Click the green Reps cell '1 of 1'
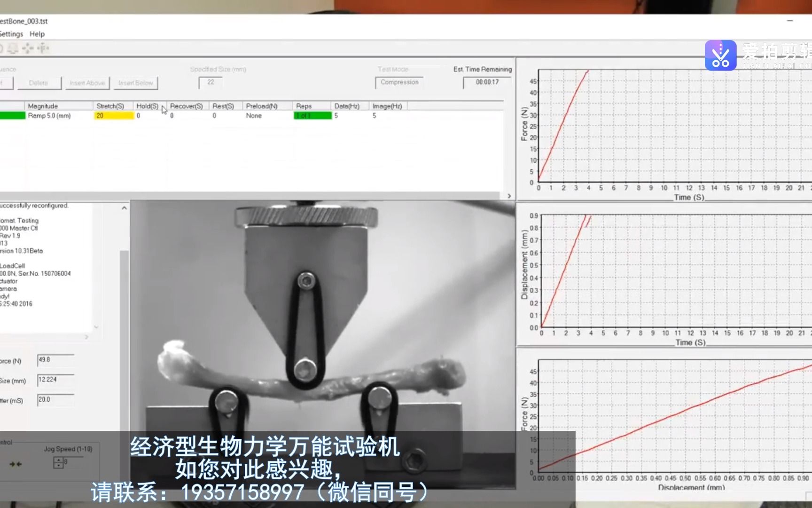The height and width of the screenshot is (508, 812). click(312, 116)
